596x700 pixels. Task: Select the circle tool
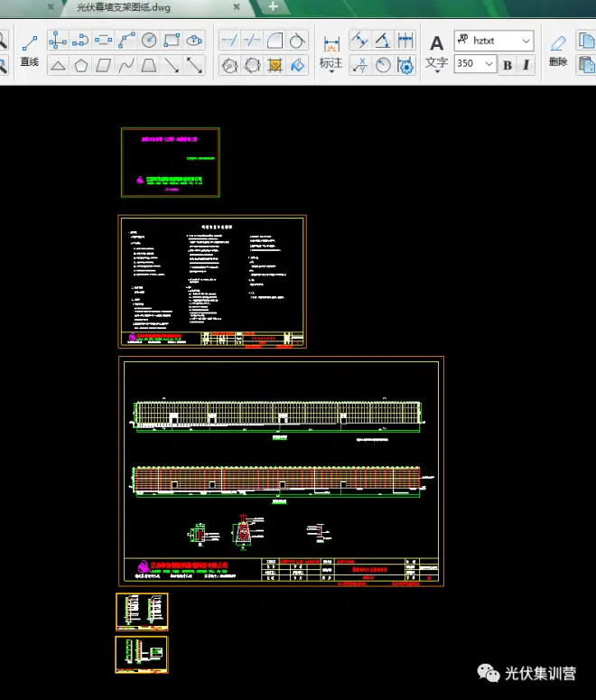[149, 41]
